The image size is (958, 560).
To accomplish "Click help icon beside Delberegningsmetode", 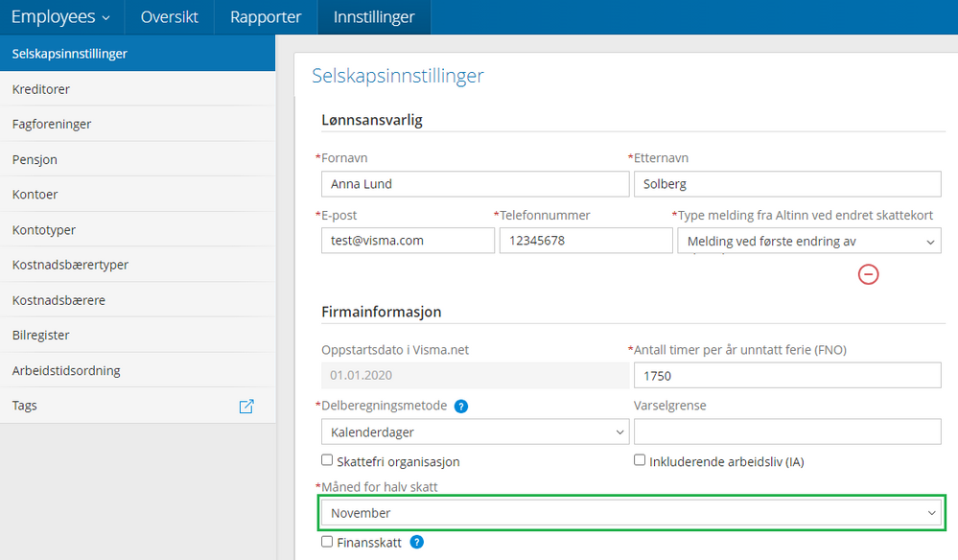I will [461, 407].
